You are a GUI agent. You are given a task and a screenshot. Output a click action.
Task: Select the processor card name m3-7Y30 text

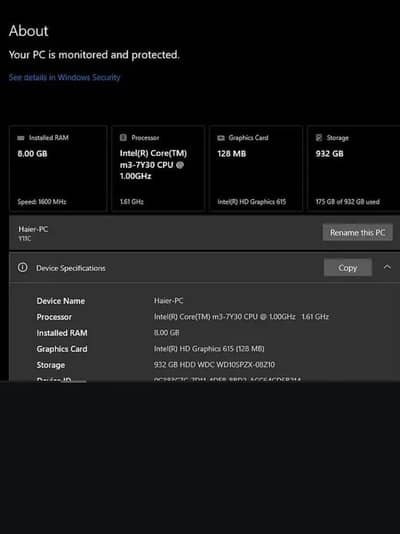pos(153,165)
